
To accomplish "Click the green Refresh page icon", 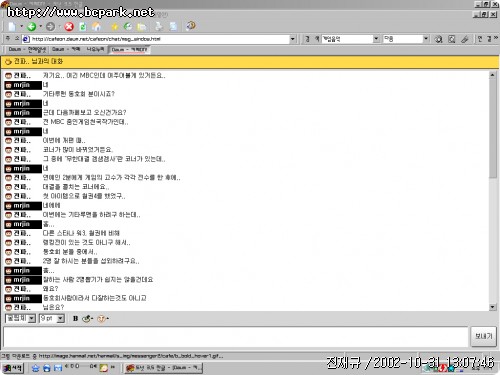I will [x=83, y=26].
